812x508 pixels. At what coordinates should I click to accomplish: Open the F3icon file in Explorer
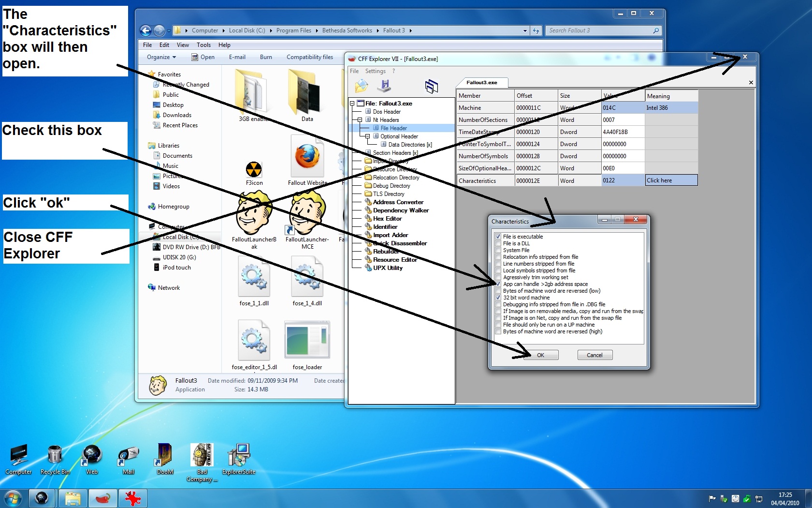coord(254,172)
